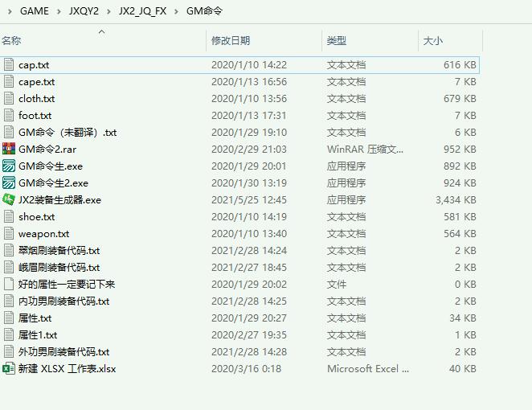Go to the GAME folder in breadcrumb
The image size is (532, 410).
35,11
